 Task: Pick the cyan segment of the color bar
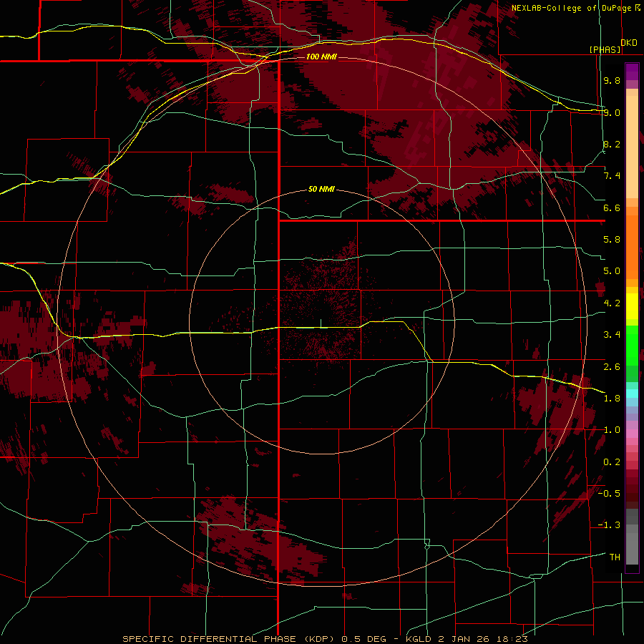click(632, 394)
